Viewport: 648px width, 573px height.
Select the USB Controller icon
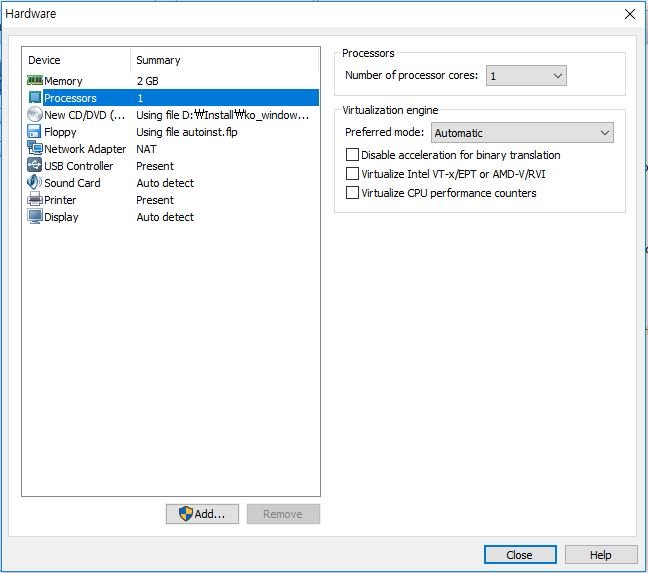[35, 166]
